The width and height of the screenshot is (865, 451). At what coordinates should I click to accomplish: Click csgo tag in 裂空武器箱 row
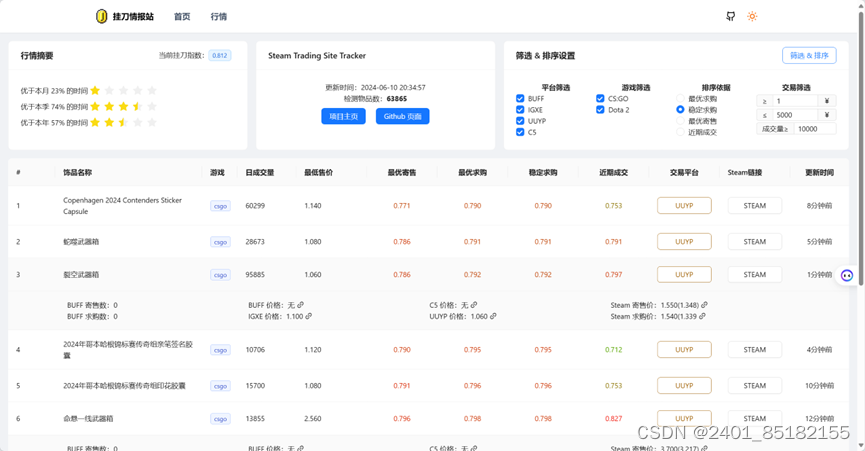(220, 275)
